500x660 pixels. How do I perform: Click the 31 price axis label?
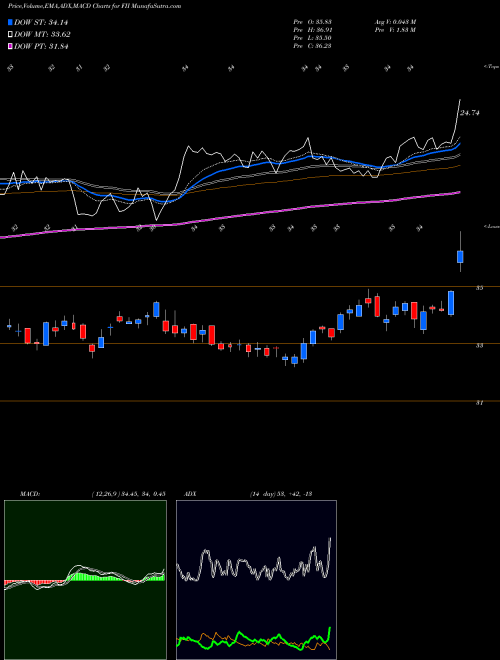pyautogui.click(x=479, y=403)
